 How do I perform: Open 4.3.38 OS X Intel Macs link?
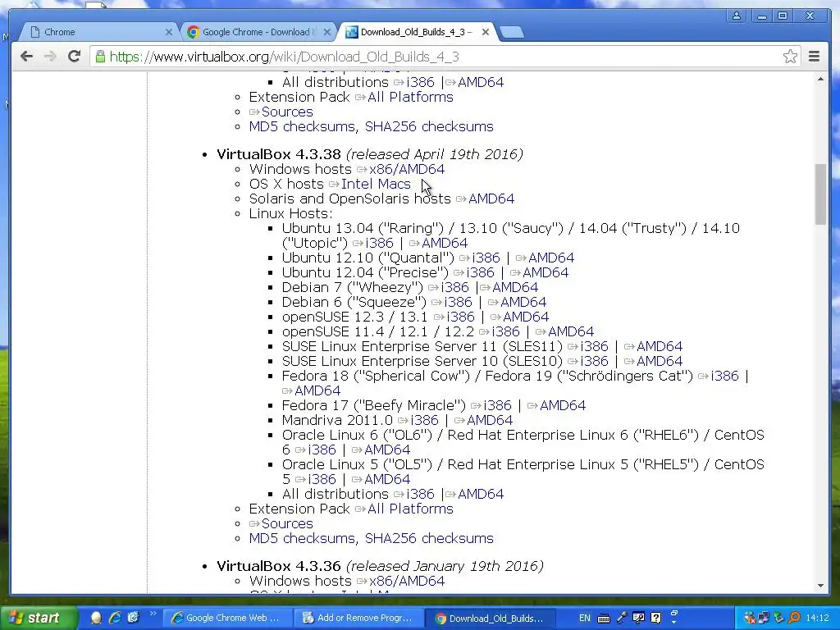click(x=376, y=184)
